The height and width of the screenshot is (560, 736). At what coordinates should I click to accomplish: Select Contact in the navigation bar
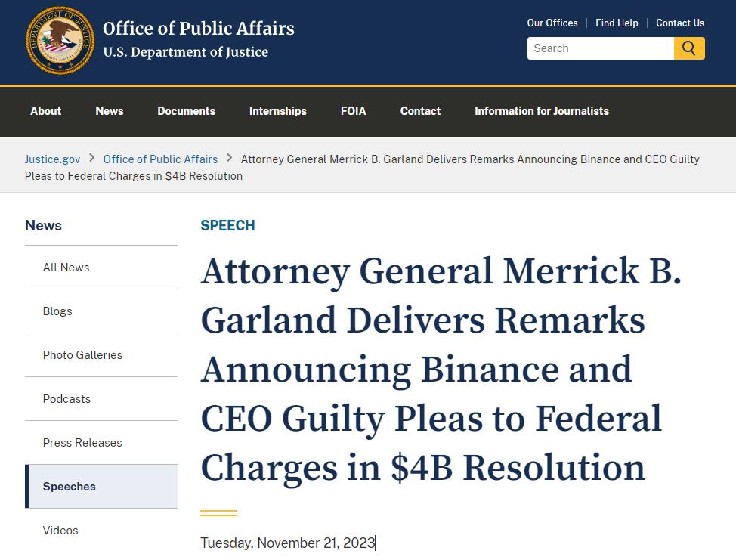pos(420,111)
